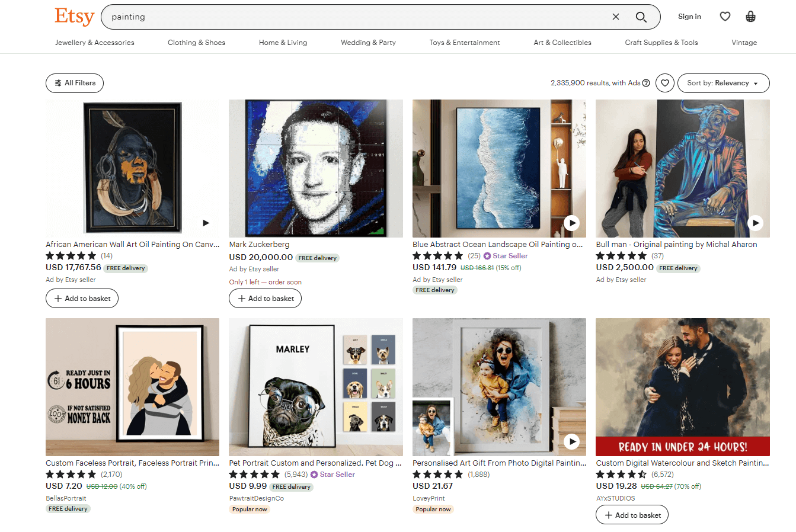
Task: Click 'Personalised Art Gift From Photo' title
Action: (x=499, y=463)
